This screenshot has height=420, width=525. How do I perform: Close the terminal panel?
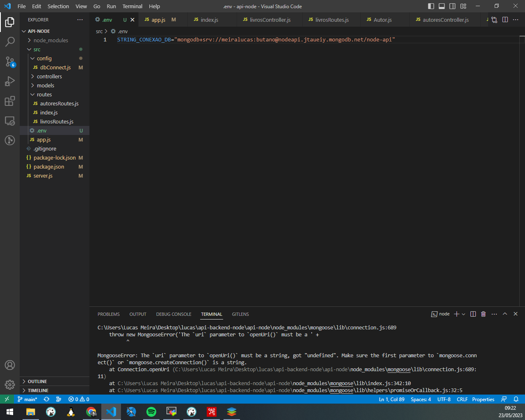coord(516,314)
